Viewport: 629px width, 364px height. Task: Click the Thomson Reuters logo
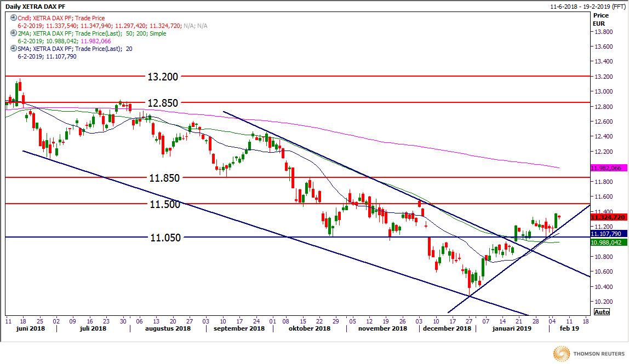tap(589, 354)
